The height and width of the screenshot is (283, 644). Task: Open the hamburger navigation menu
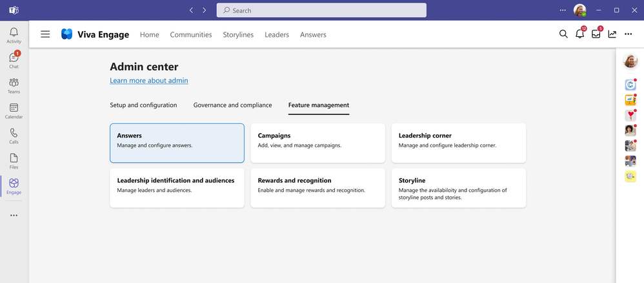point(45,34)
